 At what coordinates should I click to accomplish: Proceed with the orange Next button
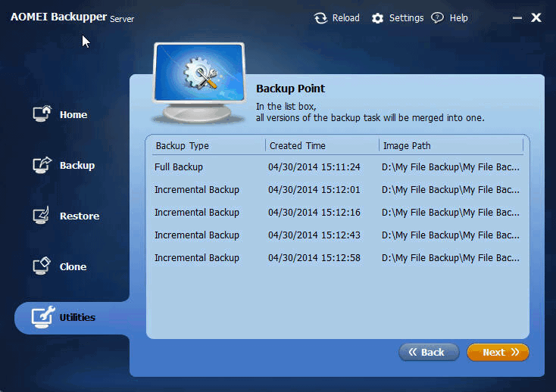click(x=498, y=352)
